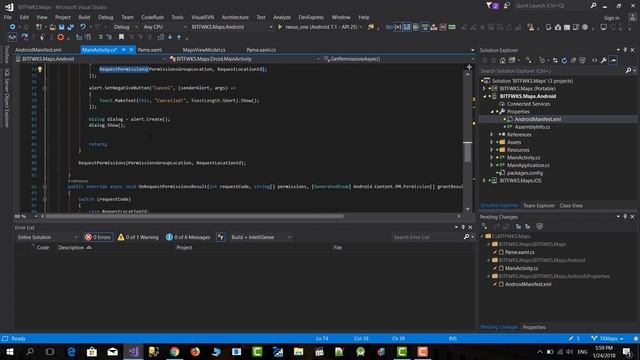The height and width of the screenshot is (360, 640).
Task: Toggle checkmark for AndroidManifest.xml in Pending Changes
Action: click(495, 284)
